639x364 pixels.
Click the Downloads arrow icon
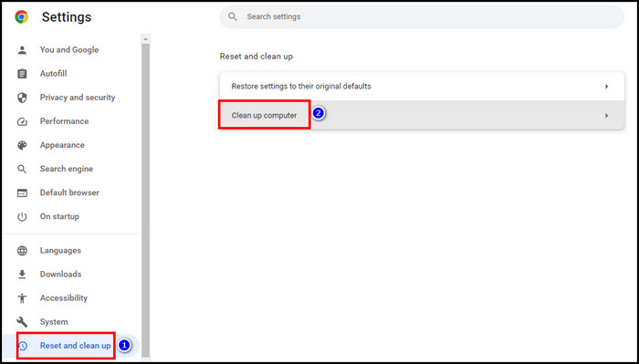tap(22, 275)
